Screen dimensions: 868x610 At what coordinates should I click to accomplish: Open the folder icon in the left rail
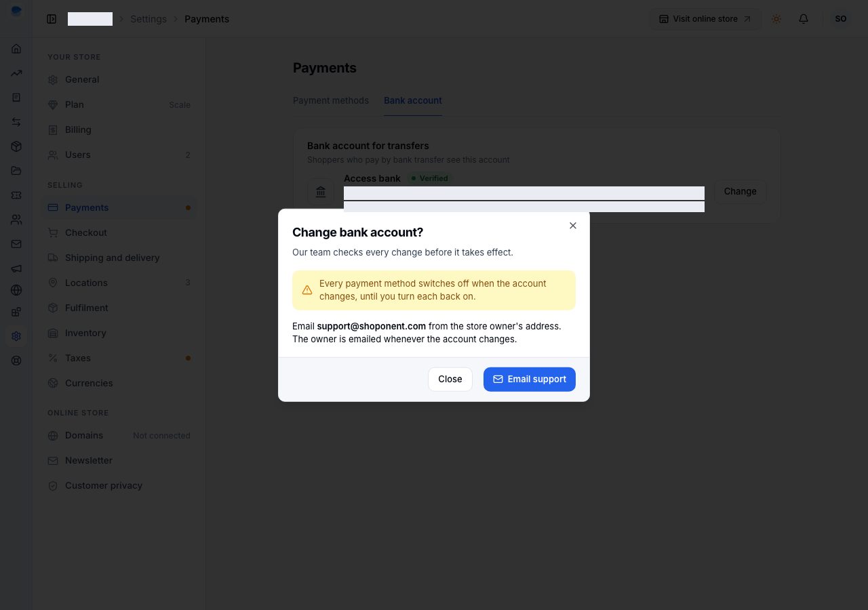click(16, 171)
